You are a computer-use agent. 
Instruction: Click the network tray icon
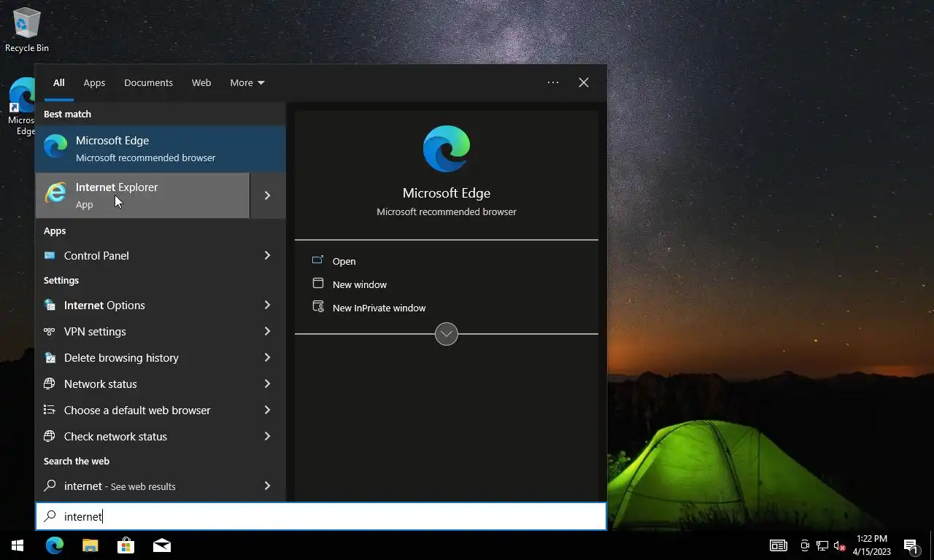click(x=822, y=545)
